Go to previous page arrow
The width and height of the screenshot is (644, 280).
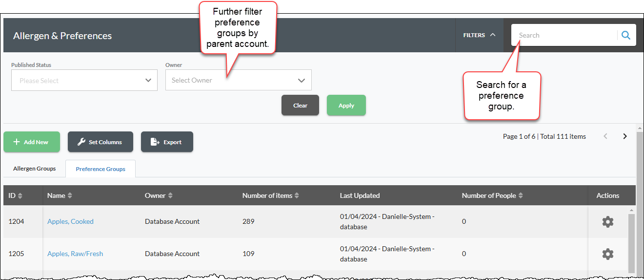[x=605, y=136]
